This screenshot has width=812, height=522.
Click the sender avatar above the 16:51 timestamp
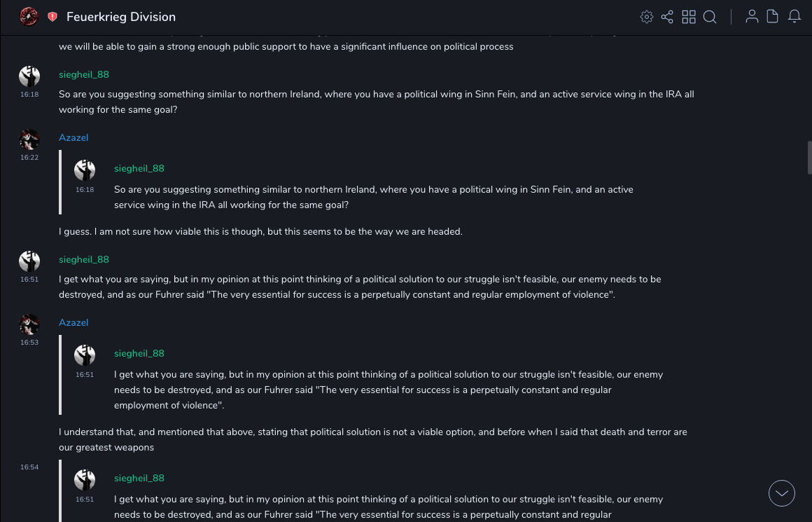(29, 261)
